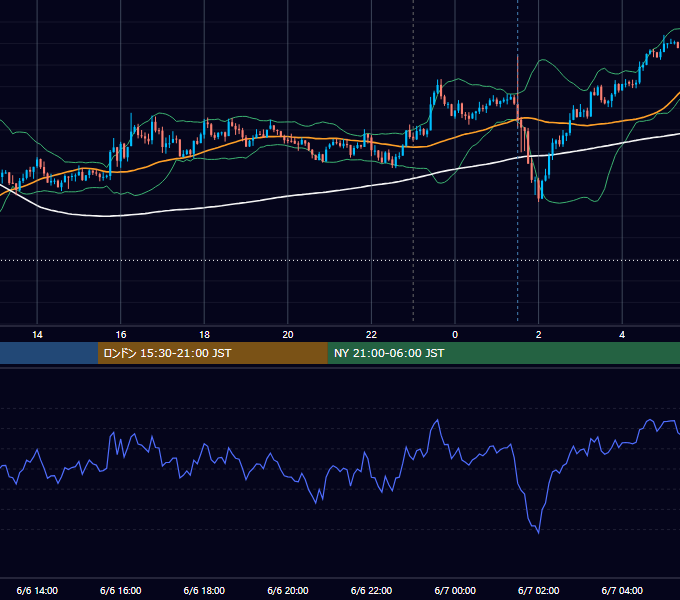Click the 6/6 16:00 date label

coord(121,590)
